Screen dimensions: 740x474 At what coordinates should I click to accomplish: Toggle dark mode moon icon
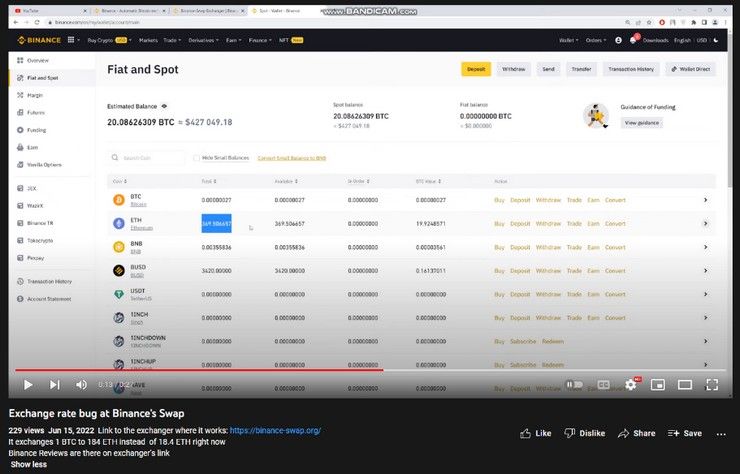716,40
